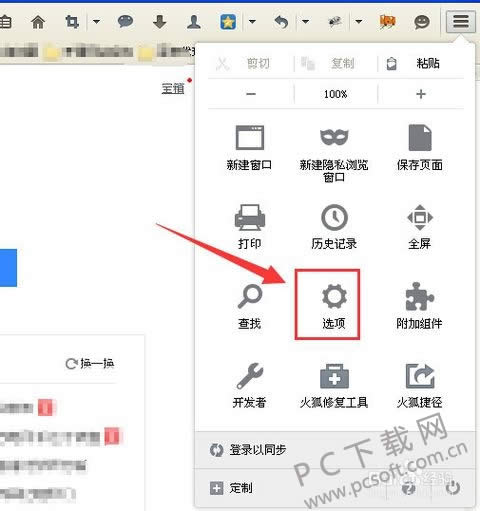Click the undo arrow toolbar icon
This screenshot has height=511, width=480.
click(x=281, y=22)
